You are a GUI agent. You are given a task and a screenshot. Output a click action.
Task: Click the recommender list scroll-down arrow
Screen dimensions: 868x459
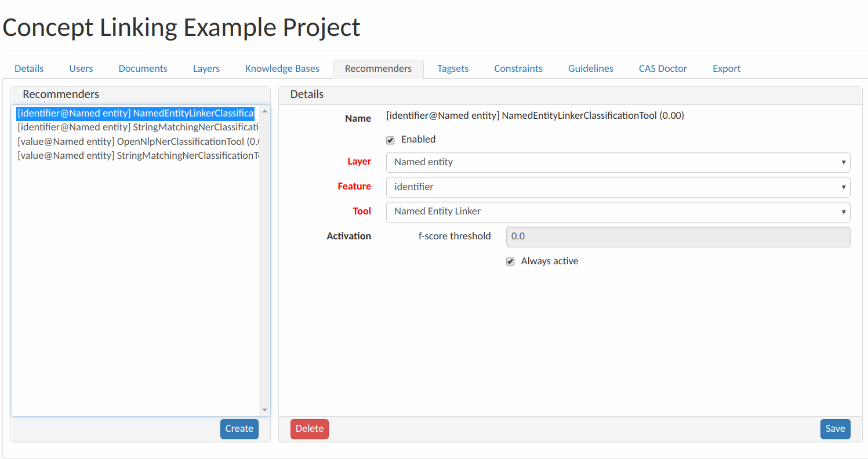pyautogui.click(x=265, y=410)
